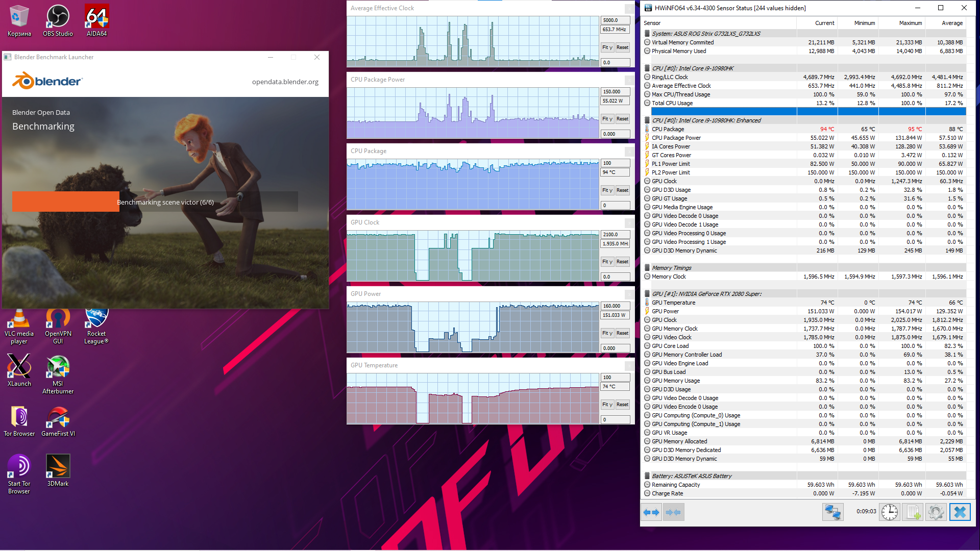Open the opendata.blender.org link
This screenshot has width=980, height=551.
pos(285,82)
